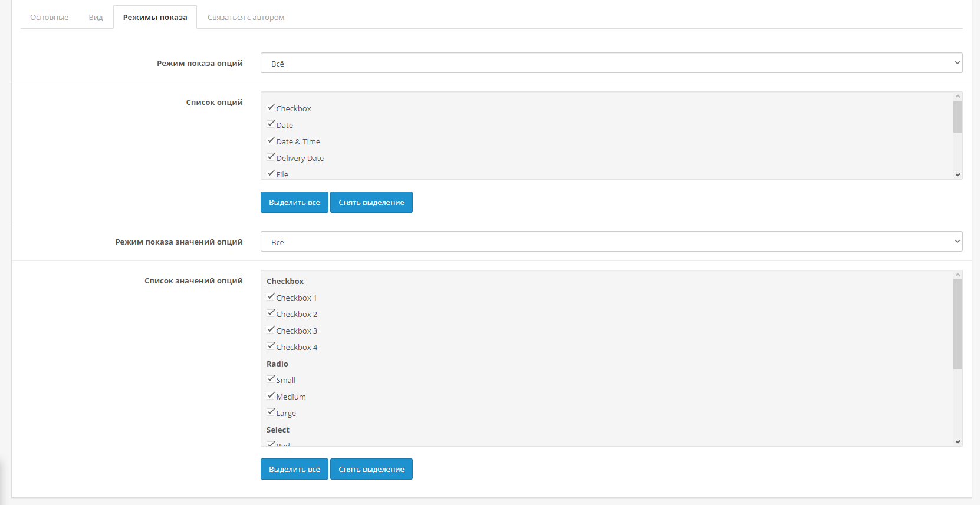
Task: Uncheck the Checkbox 1 value
Action: (271, 297)
